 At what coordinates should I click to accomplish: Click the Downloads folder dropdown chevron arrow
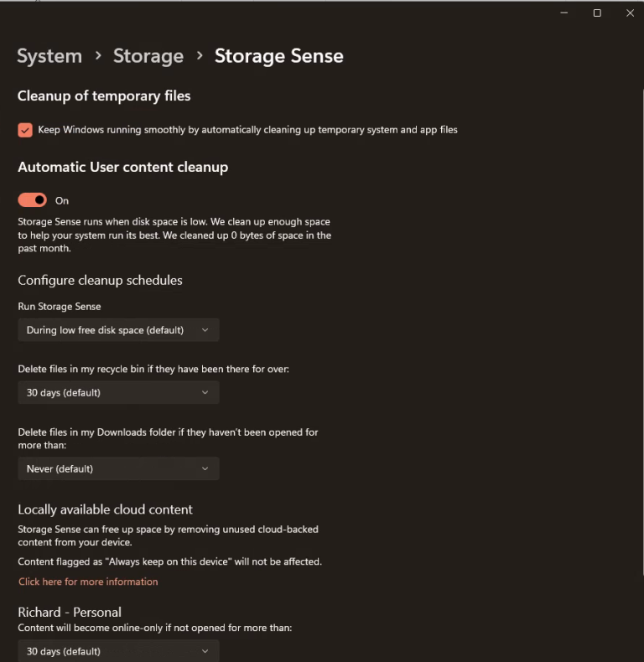pyautogui.click(x=205, y=468)
